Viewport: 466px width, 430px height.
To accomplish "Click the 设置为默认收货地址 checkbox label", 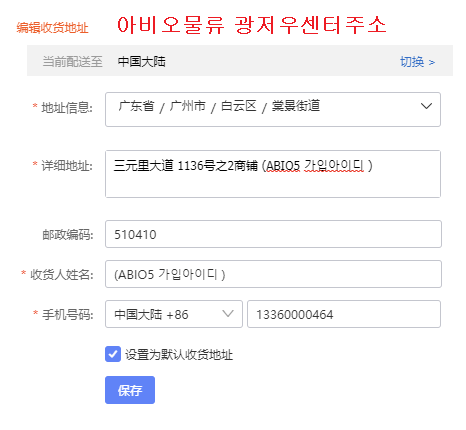I will click(179, 355).
